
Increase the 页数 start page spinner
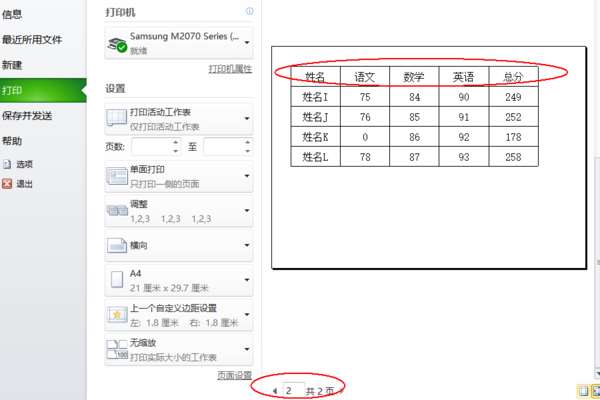pyautogui.click(x=175, y=142)
